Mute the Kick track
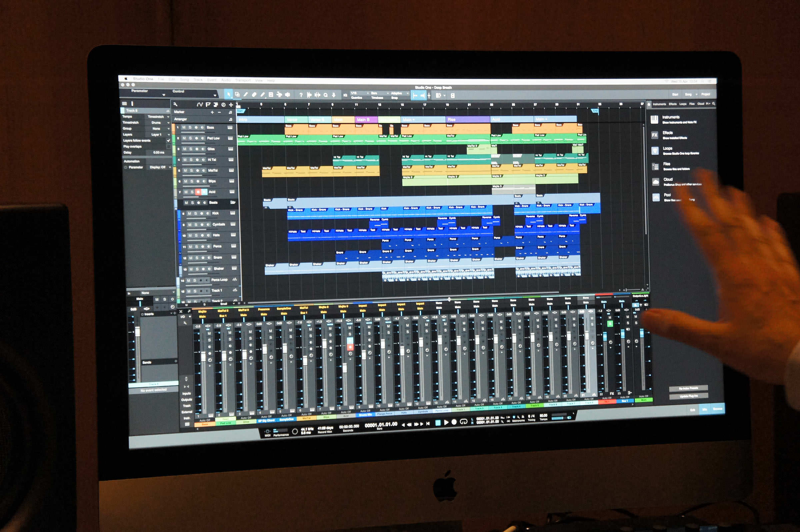The image size is (800, 532). [x=189, y=214]
